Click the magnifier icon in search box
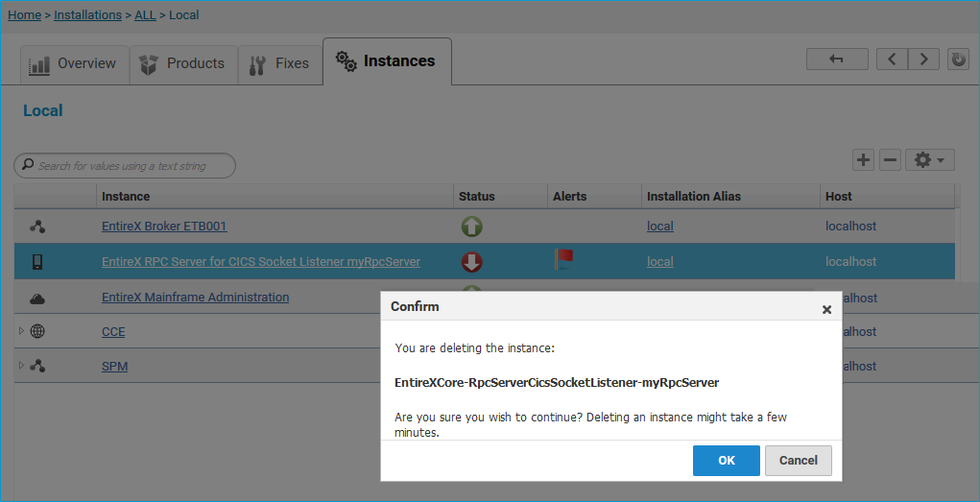 pyautogui.click(x=28, y=164)
